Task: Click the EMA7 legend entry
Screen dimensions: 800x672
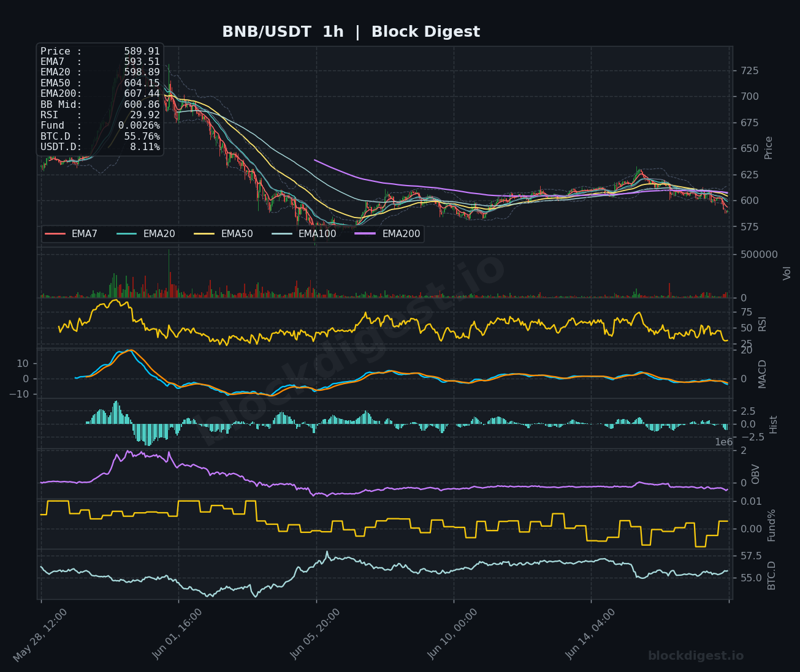Action: [x=71, y=234]
